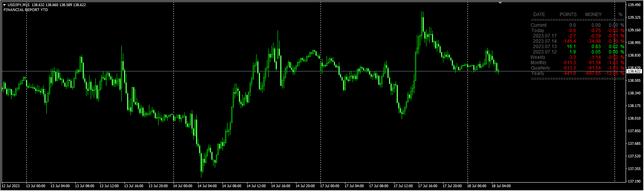Click the chart shift triangle marker at the chart's top edge

pos(500,3)
